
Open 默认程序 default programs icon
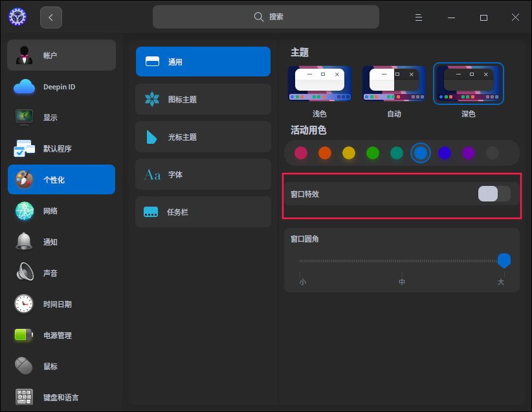click(24, 148)
